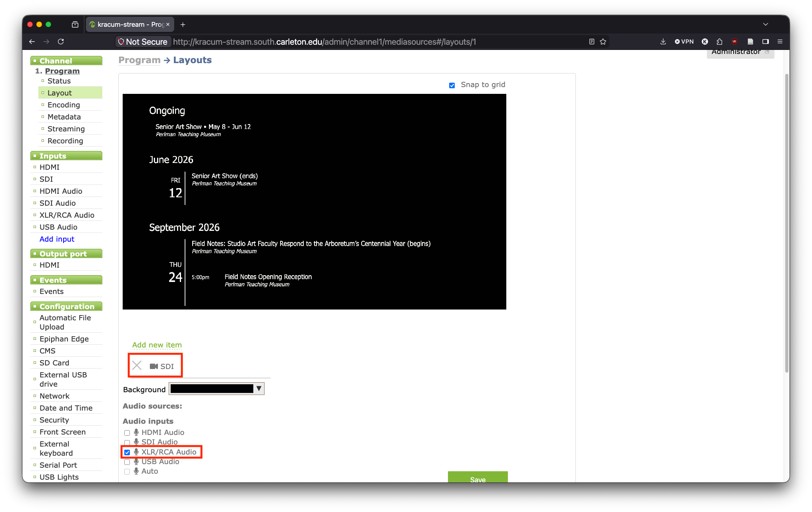
Task: Enable USB Audio checkbox
Action: point(127,462)
